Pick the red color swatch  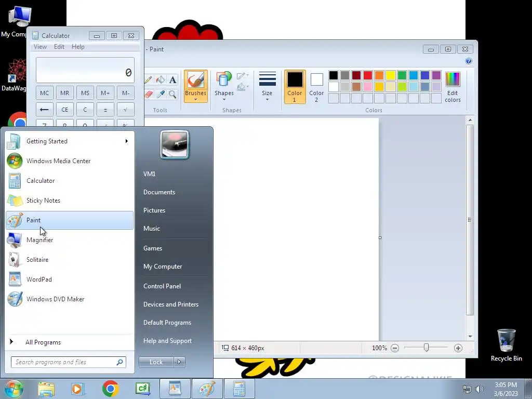click(x=367, y=75)
